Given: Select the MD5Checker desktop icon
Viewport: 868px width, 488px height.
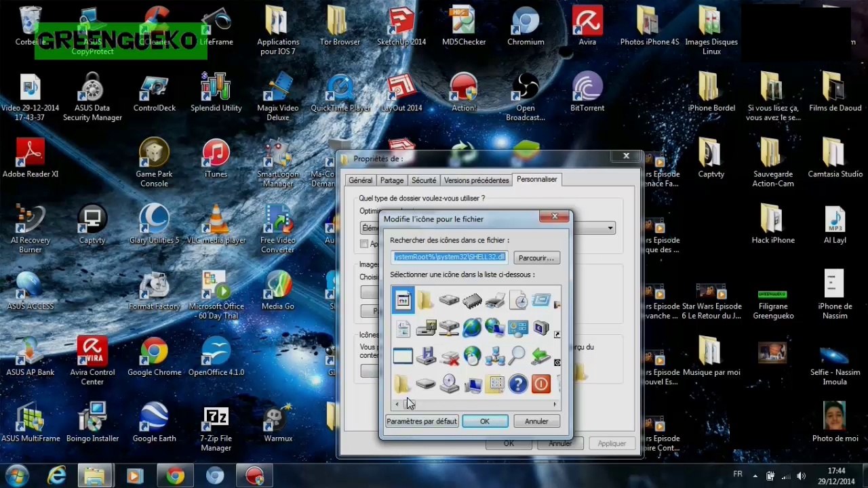Looking at the screenshot, I should pos(464,27).
